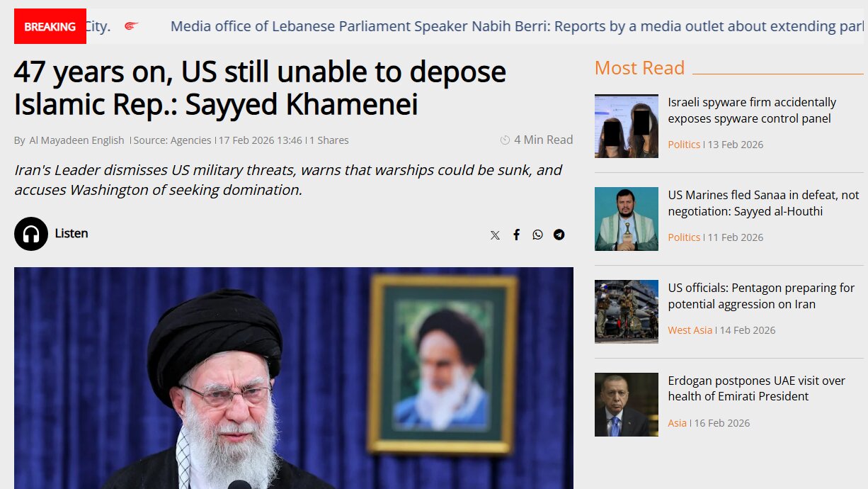The width and height of the screenshot is (868, 489).
Task: Open US Marines fled Sanaa article
Action: point(763,203)
